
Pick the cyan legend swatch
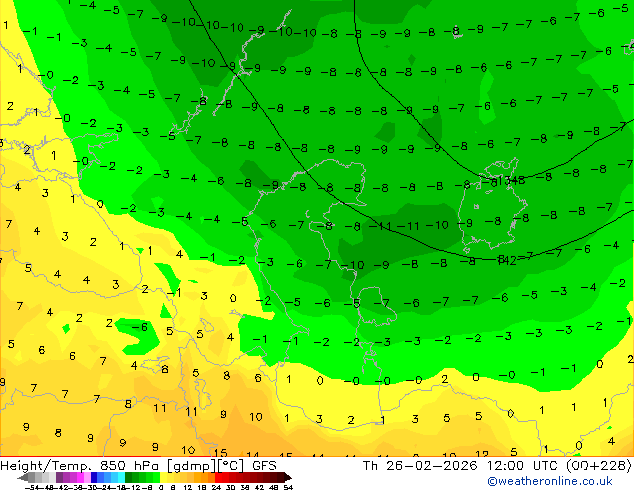121,477
